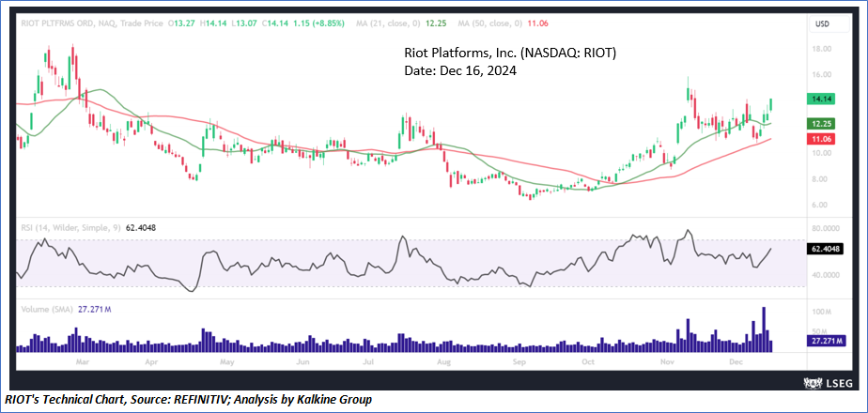The width and height of the screenshot is (868, 413).
Task: Click the Dec label on time axis
Action: (x=736, y=362)
